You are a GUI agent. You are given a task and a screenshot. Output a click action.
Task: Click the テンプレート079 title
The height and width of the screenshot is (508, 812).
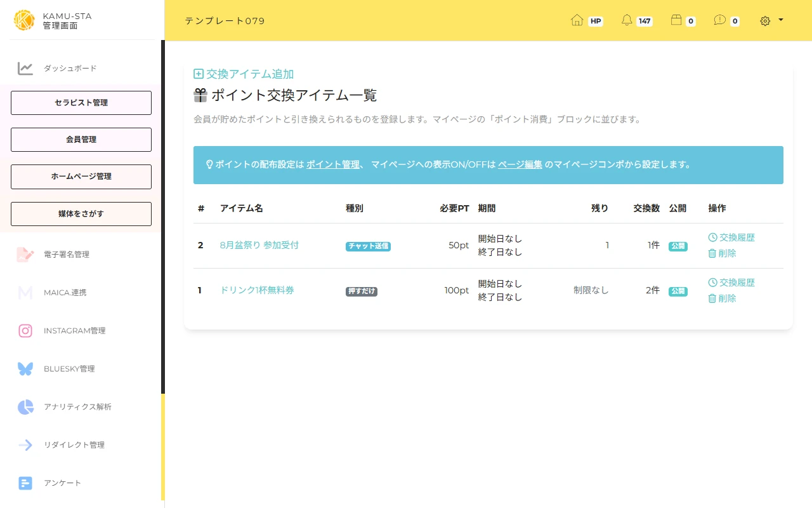click(225, 21)
